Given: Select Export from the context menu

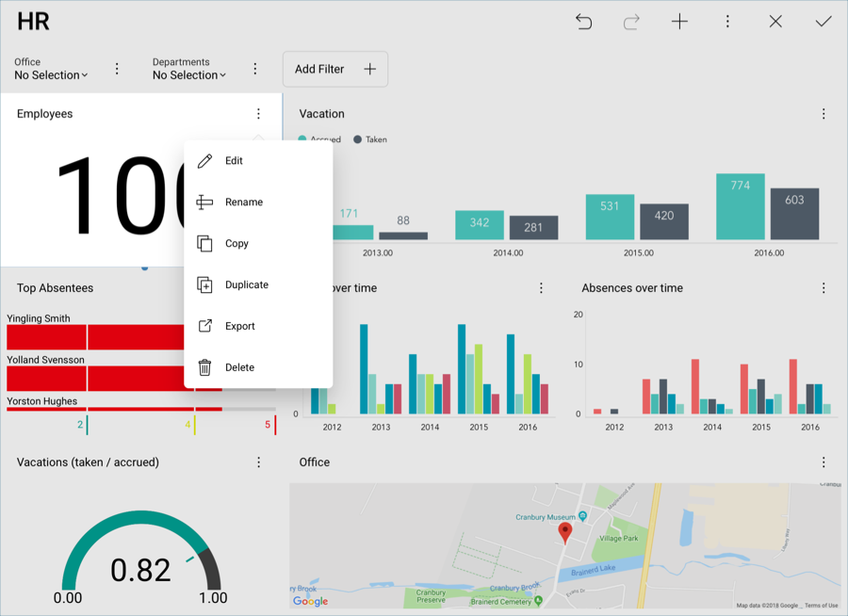Looking at the screenshot, I should point(239,327).
